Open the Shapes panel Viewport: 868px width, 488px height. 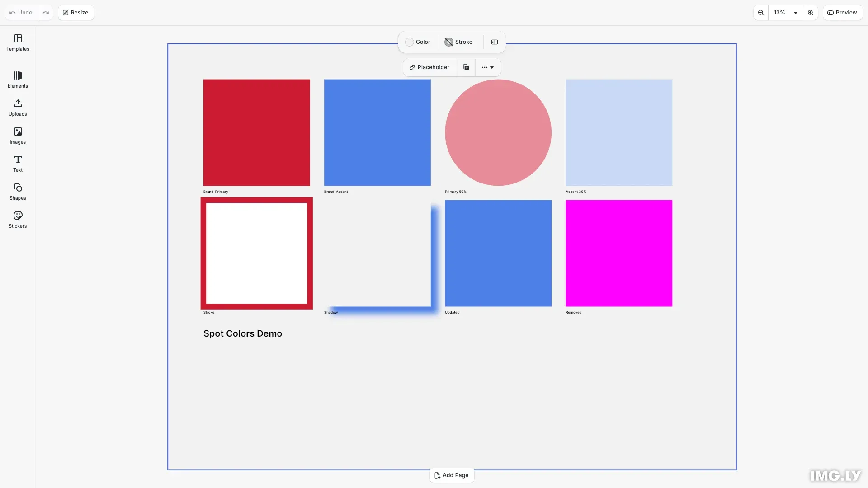point(18,192)
